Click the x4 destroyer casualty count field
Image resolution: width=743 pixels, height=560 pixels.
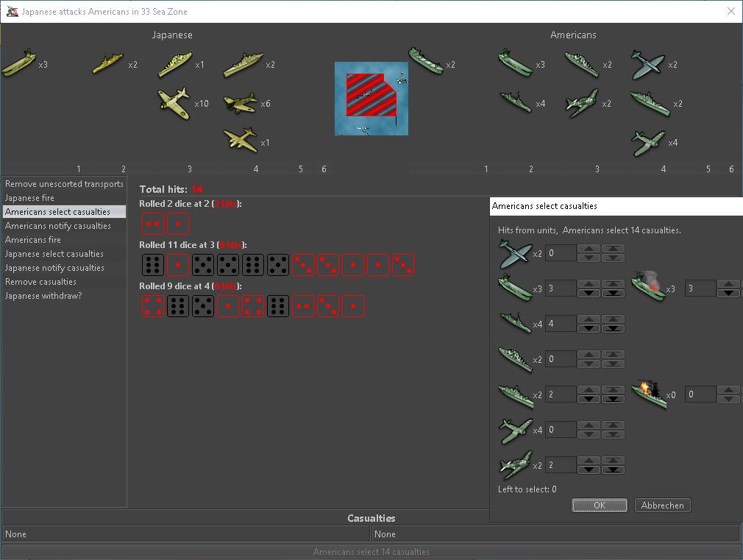point(560,323)
